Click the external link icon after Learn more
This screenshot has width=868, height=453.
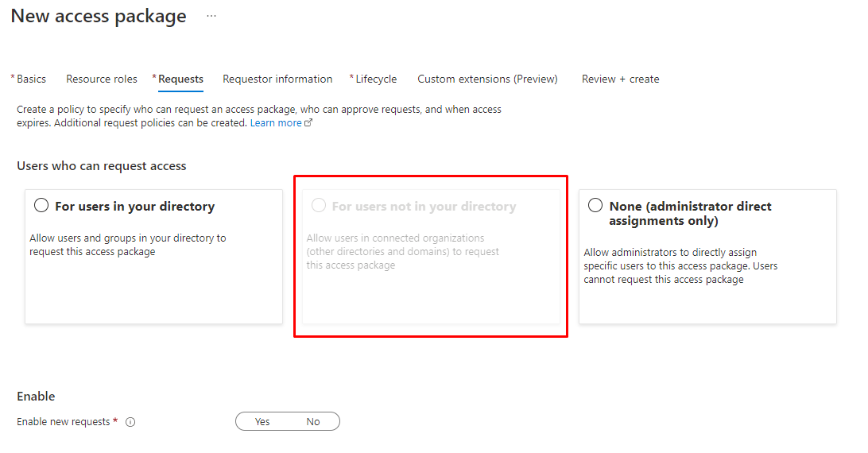(x=308, y=123)
